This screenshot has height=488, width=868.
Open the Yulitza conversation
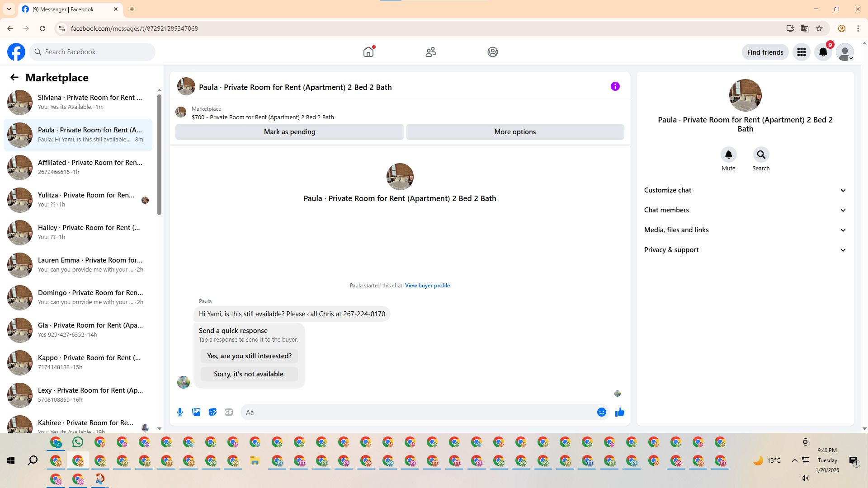[78, 200]
